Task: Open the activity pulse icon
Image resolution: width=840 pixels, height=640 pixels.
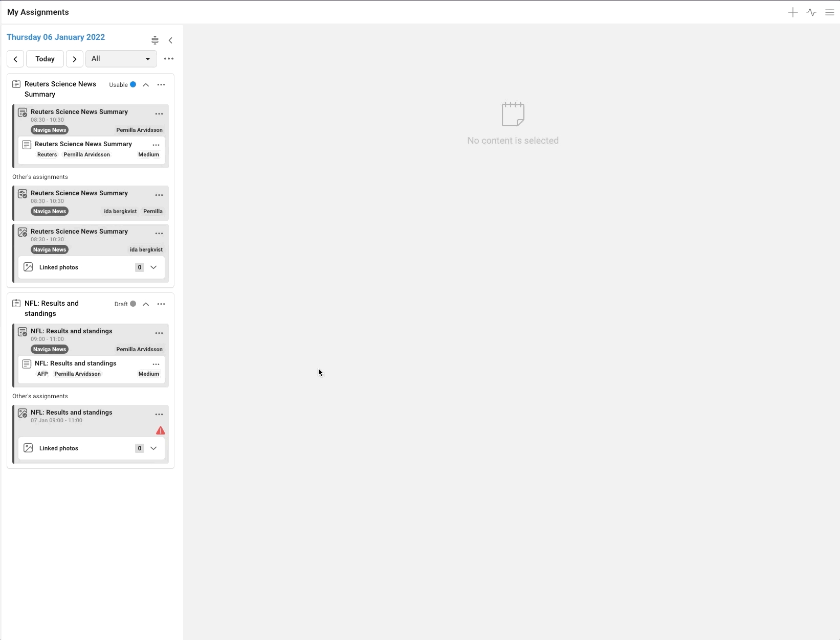Action: coord(811,12)
